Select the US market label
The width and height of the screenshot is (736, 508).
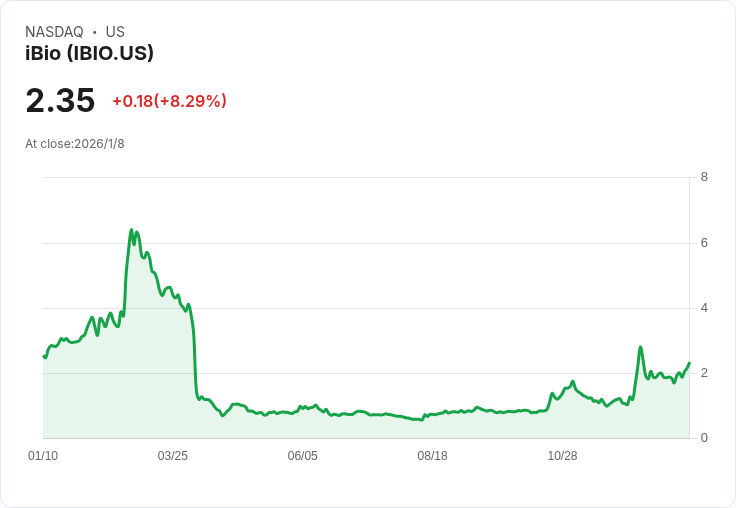coord(115,32)
